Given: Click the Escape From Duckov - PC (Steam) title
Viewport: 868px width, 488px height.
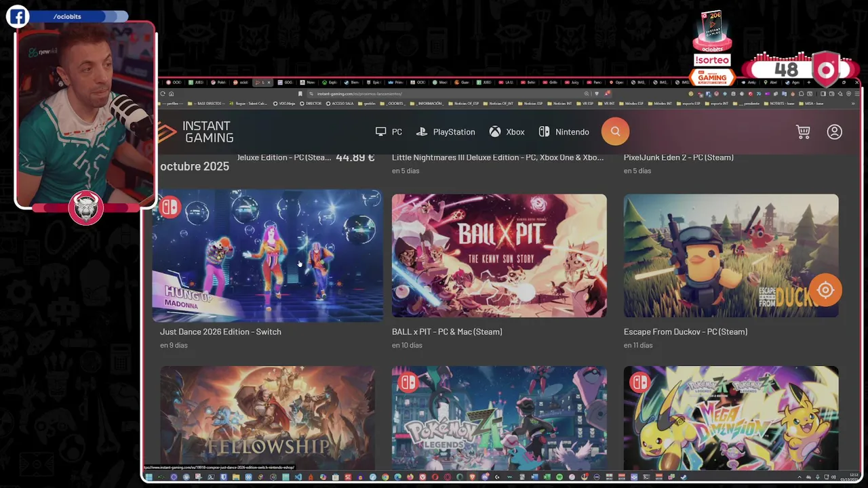Looking at the screenshot, I should (686, 331).
